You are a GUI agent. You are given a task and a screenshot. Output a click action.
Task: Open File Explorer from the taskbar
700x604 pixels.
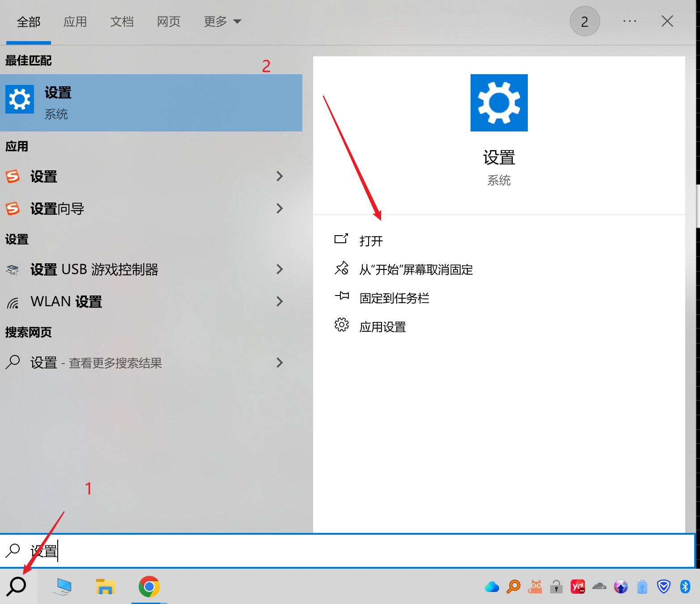(106, 587)
